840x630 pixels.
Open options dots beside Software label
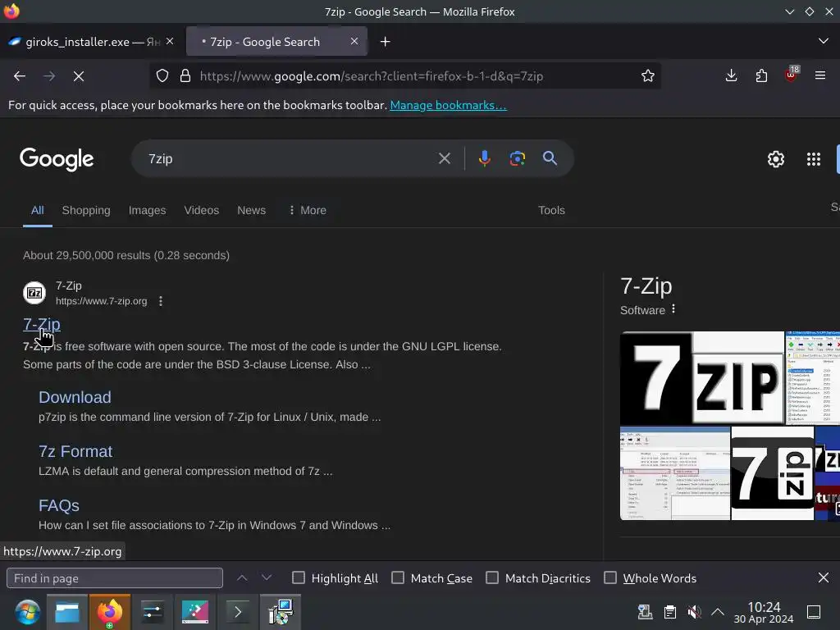[x=673, y=309]
